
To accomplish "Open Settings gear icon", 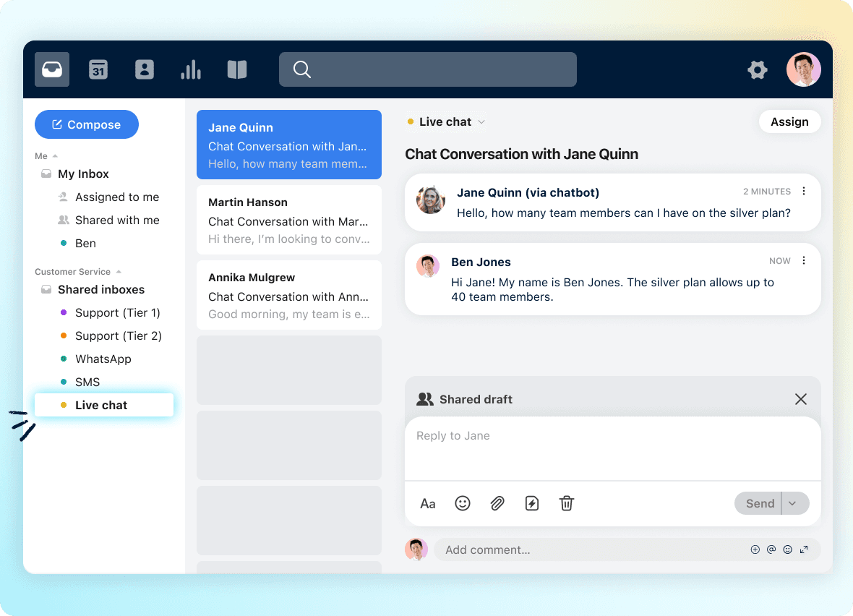I will click(758, 69).
